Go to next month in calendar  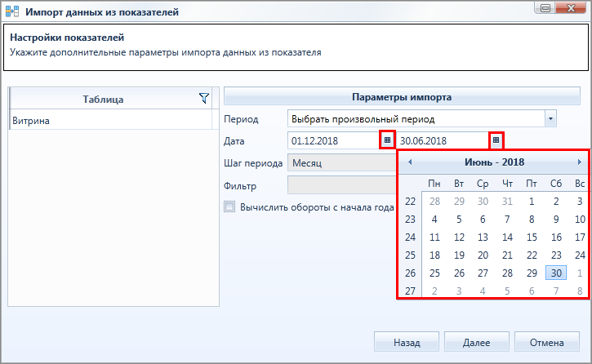click(x=579, y=162)
